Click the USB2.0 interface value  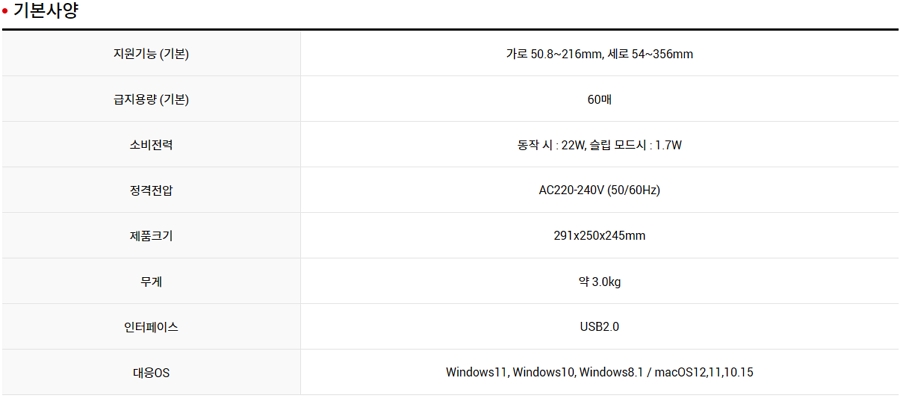point(599,327)
